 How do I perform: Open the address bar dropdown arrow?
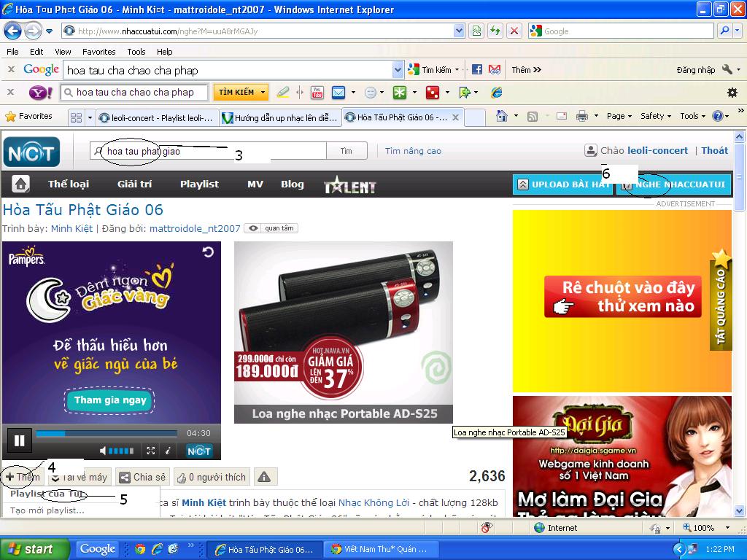click(459, 31)
